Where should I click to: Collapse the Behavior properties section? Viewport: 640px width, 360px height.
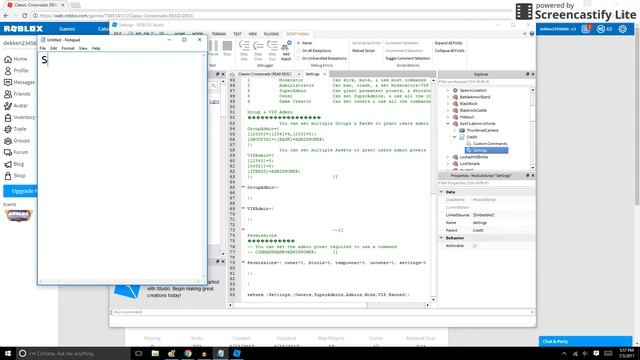pos(442,238)
